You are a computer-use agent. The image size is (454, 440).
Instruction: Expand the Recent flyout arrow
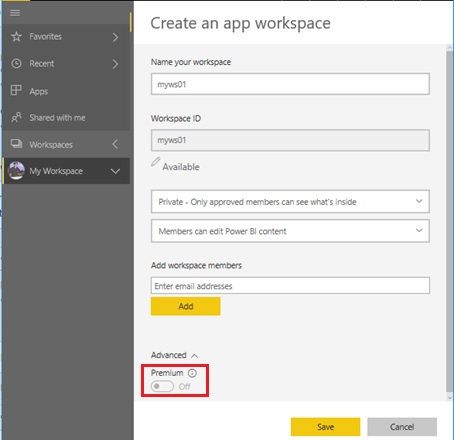(115, 64)
